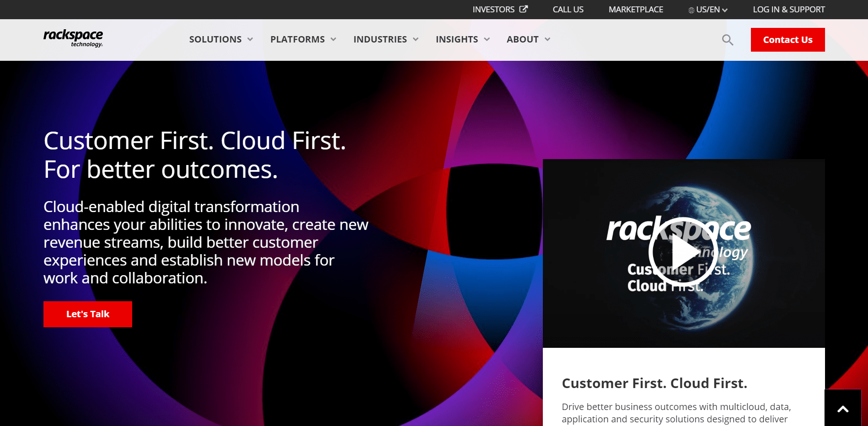Open the Call Us link

(568, 10)
